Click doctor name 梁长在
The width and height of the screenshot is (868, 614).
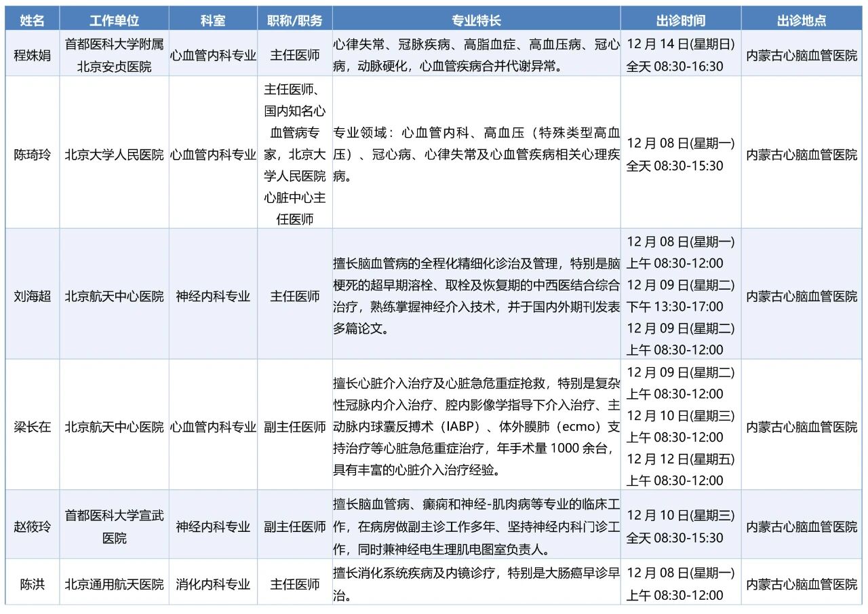click(x=32, y=427)
